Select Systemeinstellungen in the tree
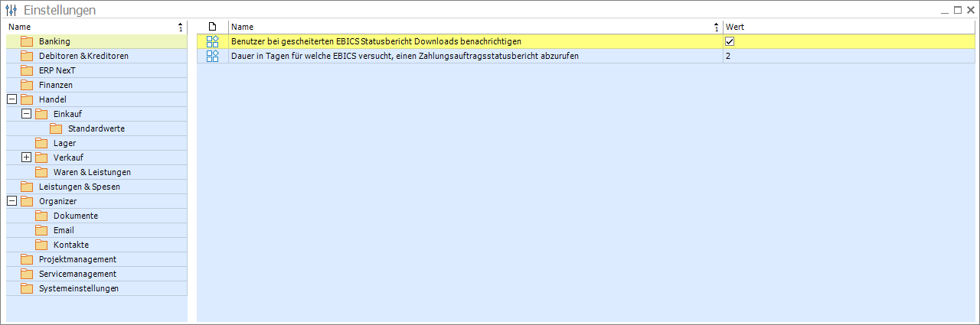The height and width of the screenshot is (325, 980). tap(79, 288)
